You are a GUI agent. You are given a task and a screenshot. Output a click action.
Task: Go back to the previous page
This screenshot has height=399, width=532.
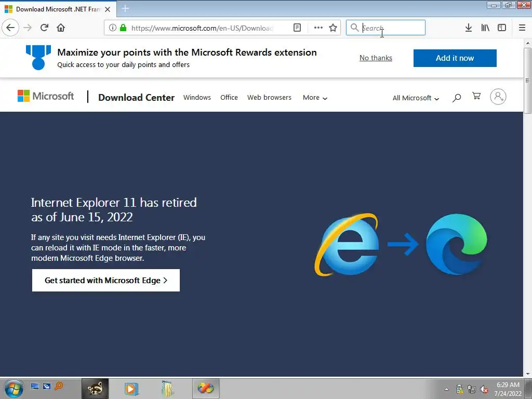pyautogui.click(x=10, y=28)
